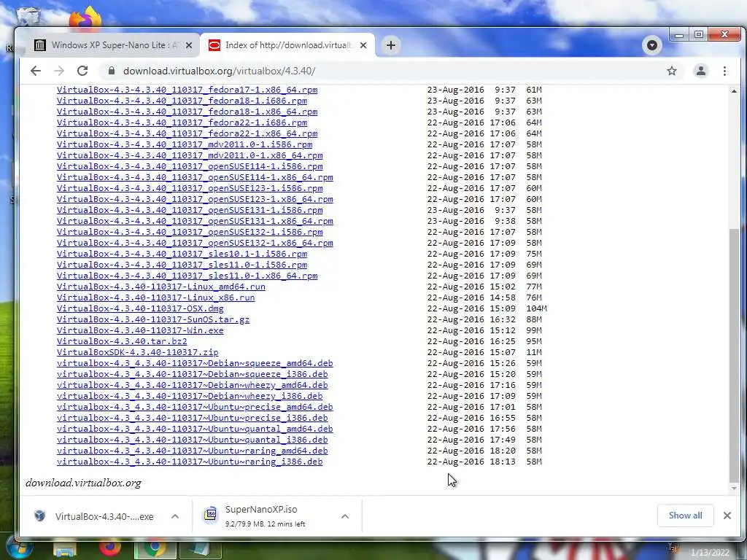This screenshot has width=747, height=560.
Task: Open the fedora17 x86_64 rpm link
Action: pyautogui.click(x=187, y=90)
